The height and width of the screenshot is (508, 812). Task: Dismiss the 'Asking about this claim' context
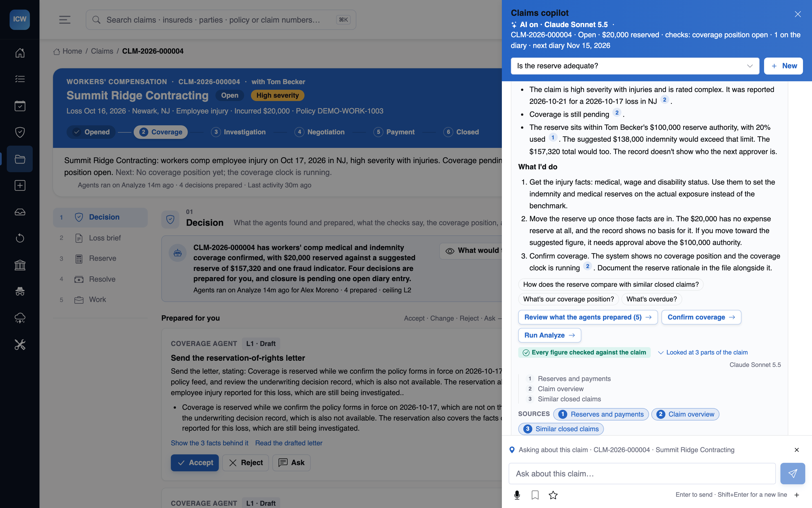pos(797,450)
